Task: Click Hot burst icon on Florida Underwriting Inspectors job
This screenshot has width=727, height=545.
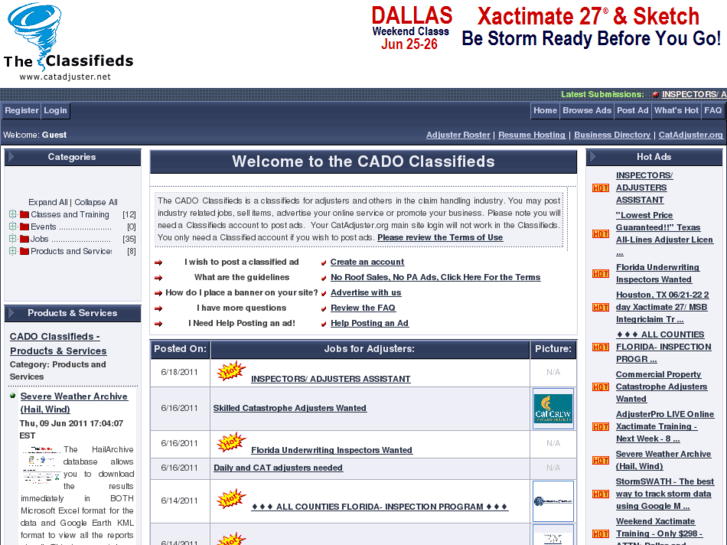Action: (231, 442)
